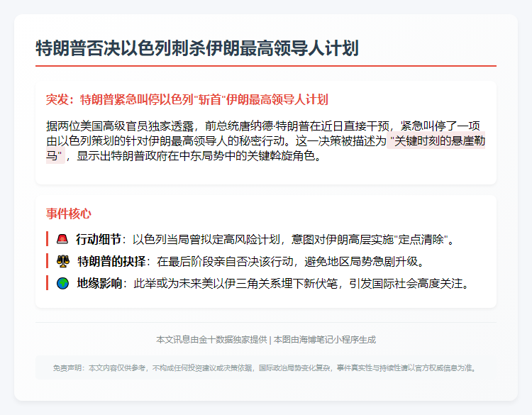Click the text 引发国际社会高度关注

(x=406, y=283)
